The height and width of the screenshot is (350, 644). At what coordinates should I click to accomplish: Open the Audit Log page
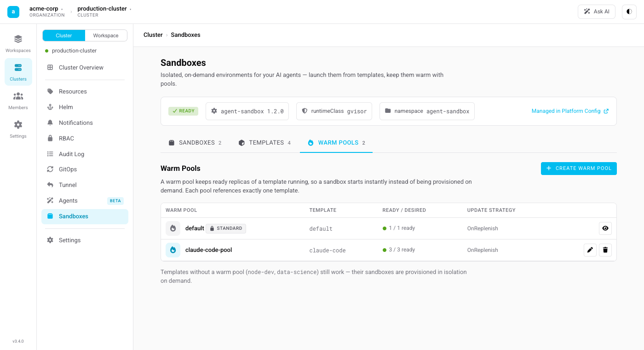coord(85,154)
